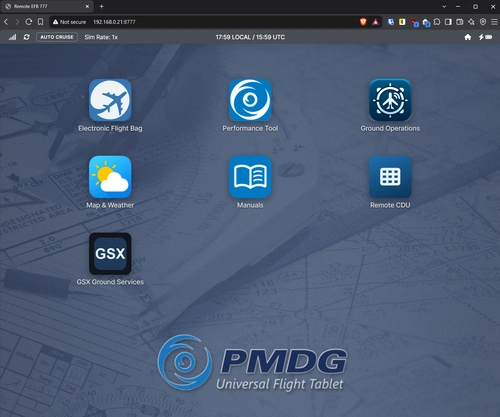Toggle the AUTO CRUISE button
This screenshot has width=500, height=417.
tap(57, 37)
